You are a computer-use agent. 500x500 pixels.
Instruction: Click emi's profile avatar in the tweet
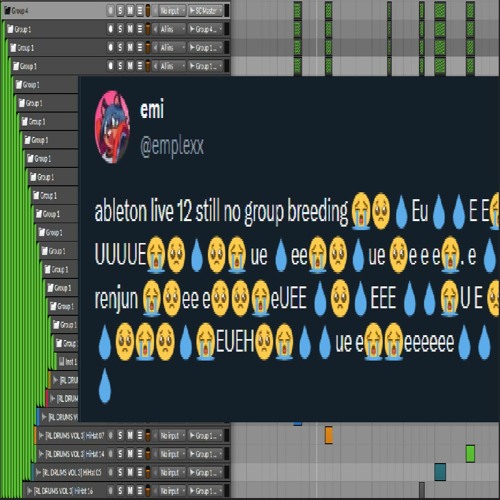(113, 127)
